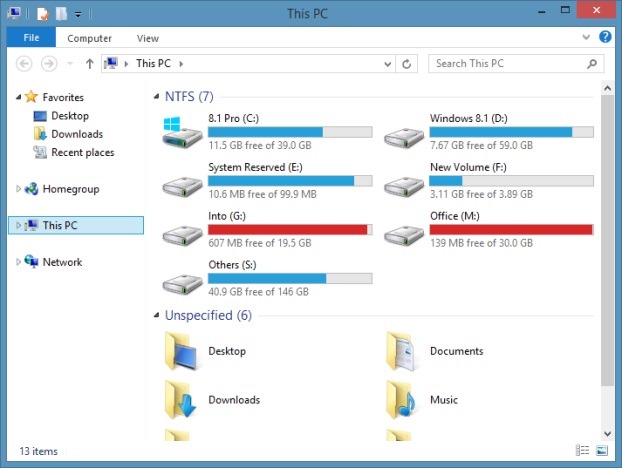This screenshot has width=622, height=468.
Task: Switch to the Computer ribbon tab
Action: [x=89, y=38]
